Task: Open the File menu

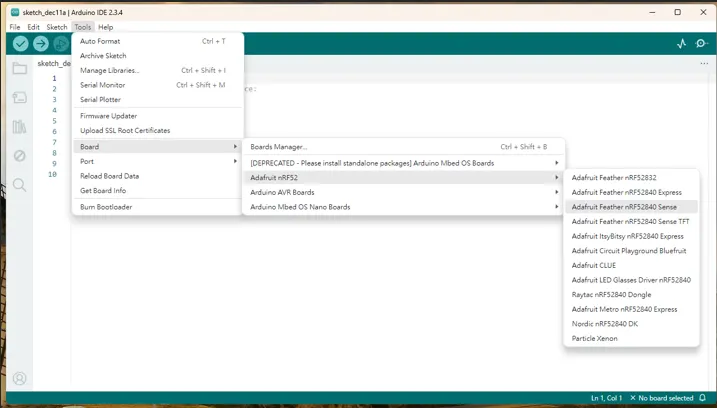Action: point(15,27)
